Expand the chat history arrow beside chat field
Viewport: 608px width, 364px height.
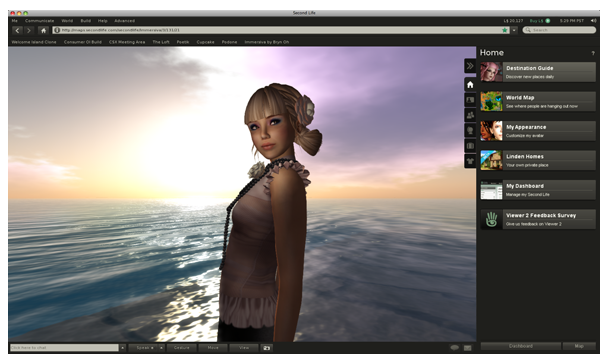[123, 348]
